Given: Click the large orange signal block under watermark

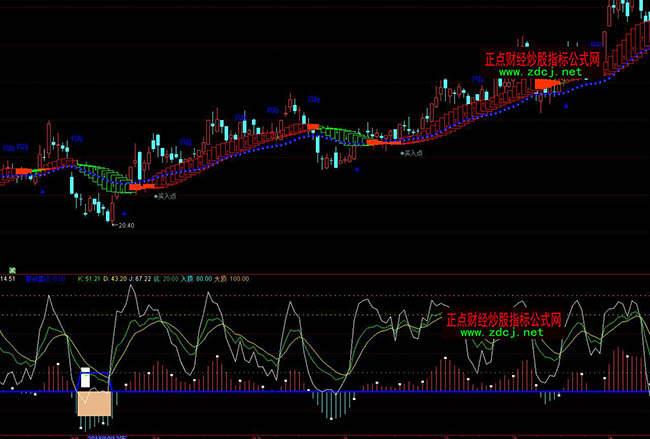Looking at the screenshot, I should (x=548, y=84).
